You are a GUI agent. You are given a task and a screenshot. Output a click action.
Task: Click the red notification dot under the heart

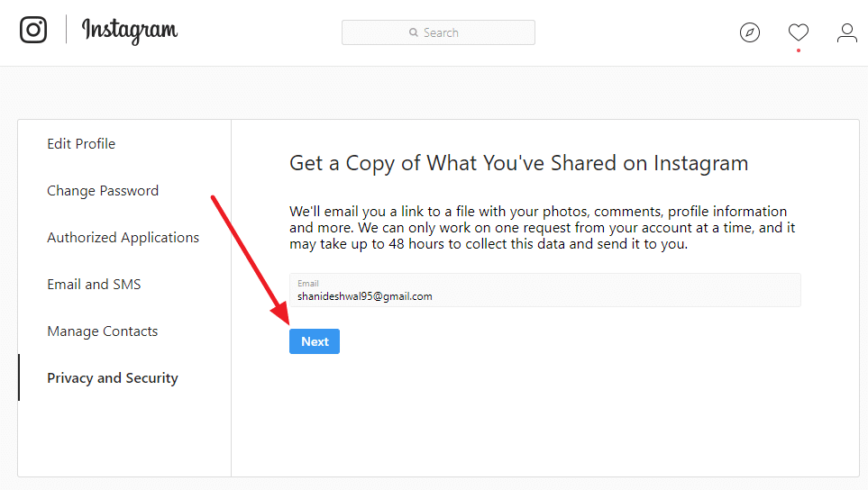[798, 50]
